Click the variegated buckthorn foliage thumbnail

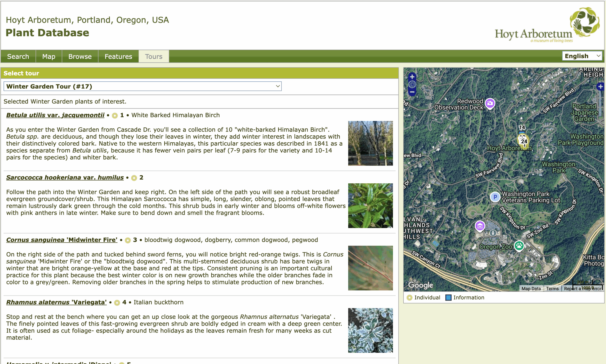[370, 330]
